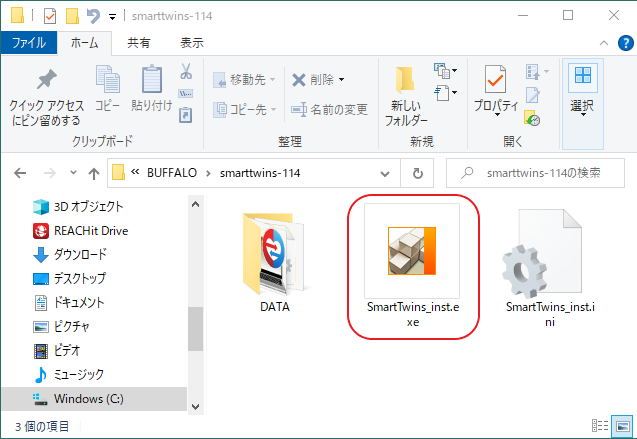Open the File tab
The image size is (637, 439).
[x=29, y=43]
